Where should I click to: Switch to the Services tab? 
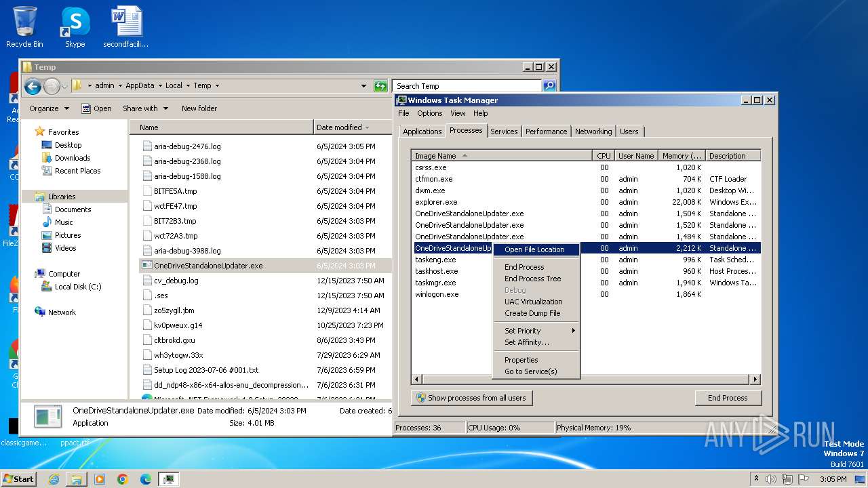[x=503, y=131]
